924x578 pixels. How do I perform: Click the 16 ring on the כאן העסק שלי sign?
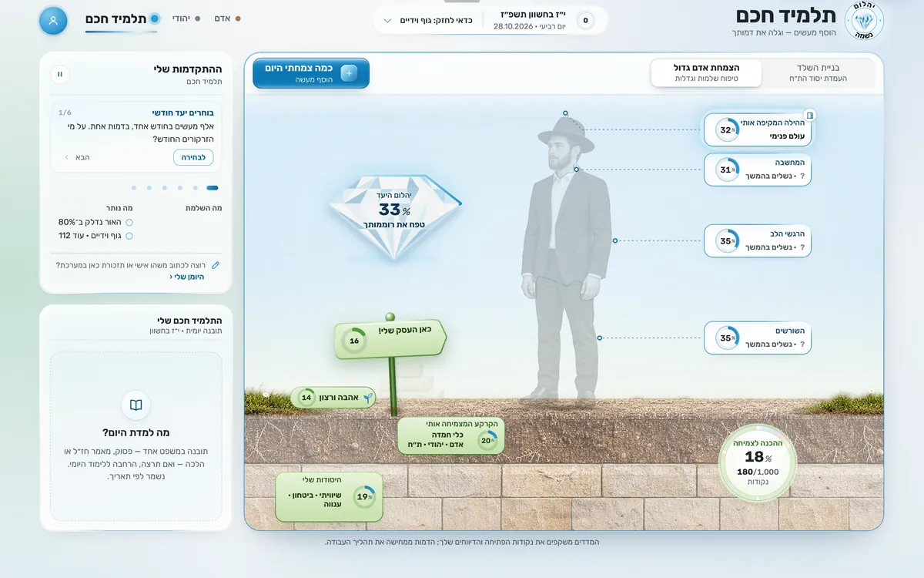pyautogui.click(x=354, y=341)
